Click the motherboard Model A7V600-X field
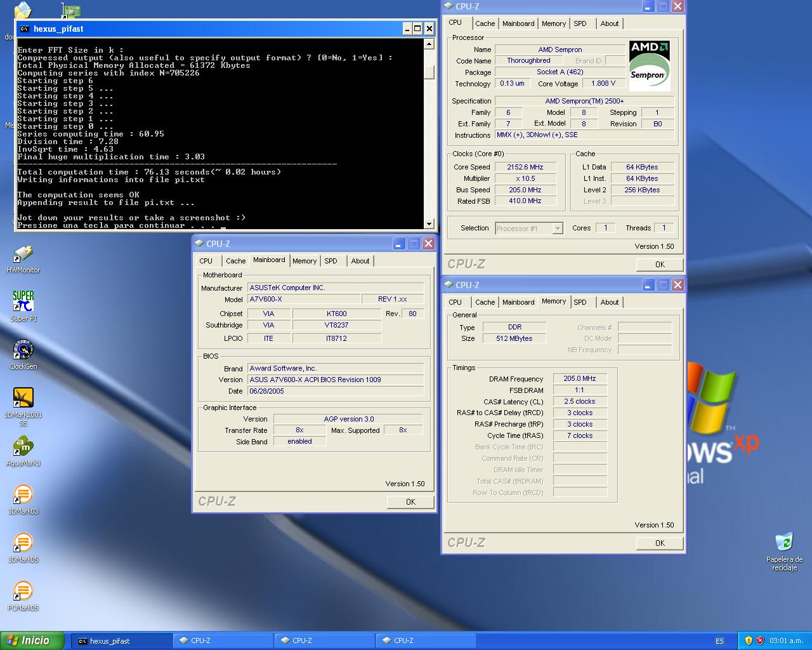Screen dimensions: 812x650 pyautogui.click(x=304, y=299)
